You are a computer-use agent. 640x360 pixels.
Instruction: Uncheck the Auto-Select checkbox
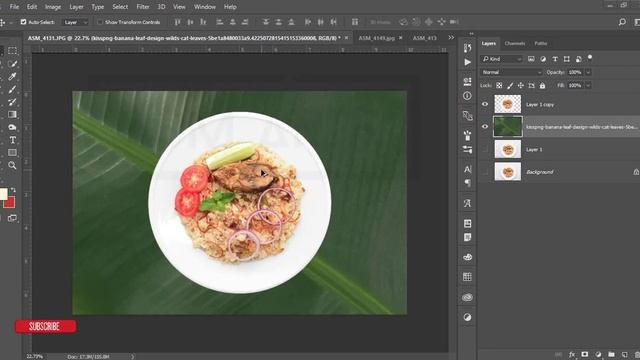tap(23, 22)
